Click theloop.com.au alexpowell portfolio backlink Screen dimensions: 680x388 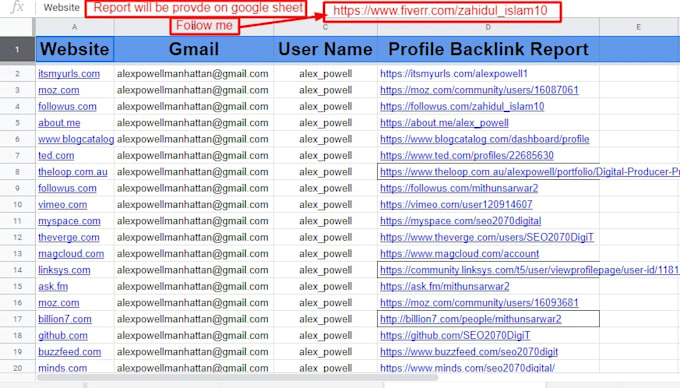click(530, 172)
